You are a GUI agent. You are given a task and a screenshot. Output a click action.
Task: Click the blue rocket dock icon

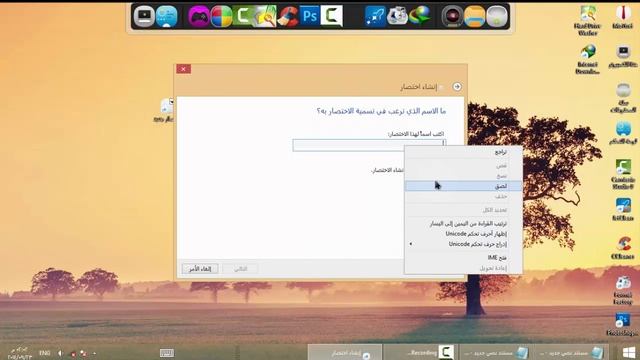[x=375, y=17]
